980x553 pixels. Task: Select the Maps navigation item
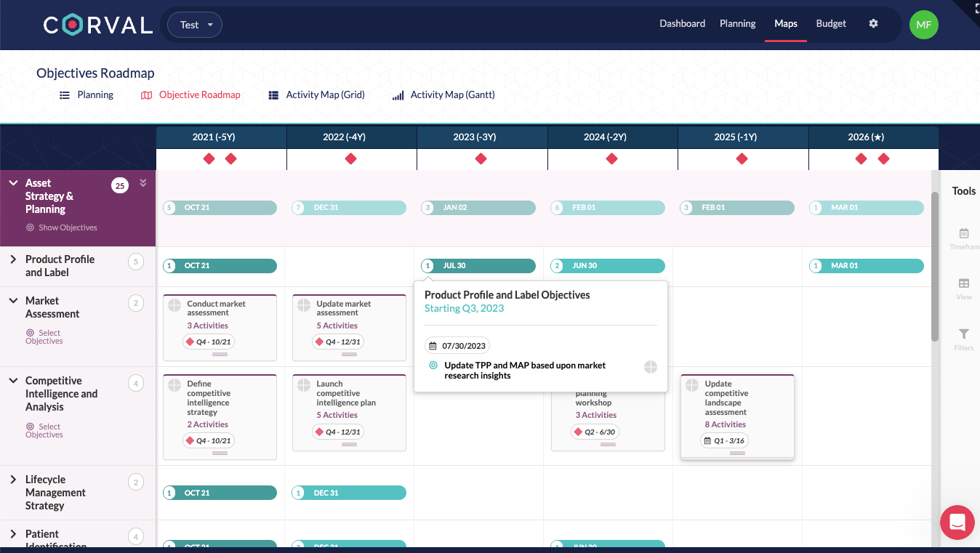(x=785, y=23)
